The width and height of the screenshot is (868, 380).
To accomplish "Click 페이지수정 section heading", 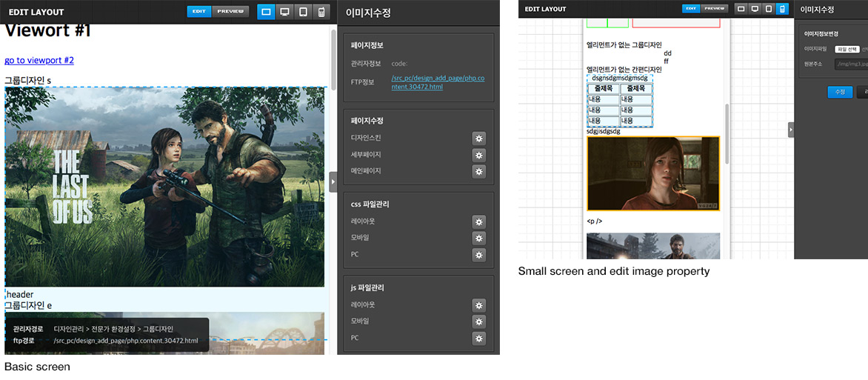I will (367, 121).
